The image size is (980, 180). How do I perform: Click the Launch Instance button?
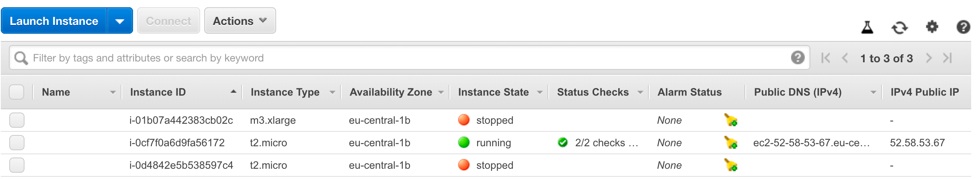(54, 21)
